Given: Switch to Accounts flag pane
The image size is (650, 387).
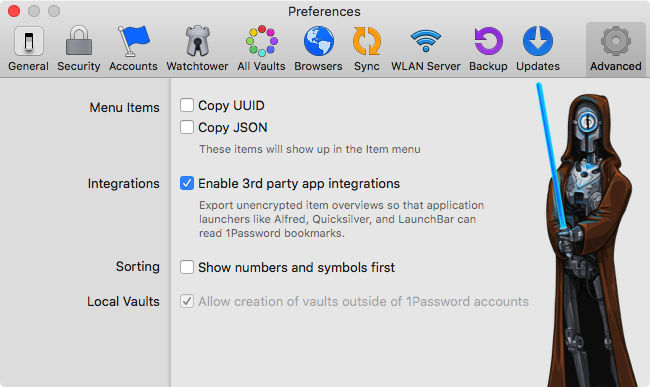Looking at the screenshot, I should click(x=133, y=49).
